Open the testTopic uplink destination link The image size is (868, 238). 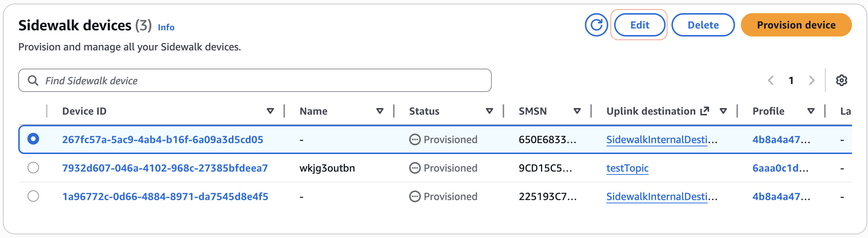coord(627,168)
